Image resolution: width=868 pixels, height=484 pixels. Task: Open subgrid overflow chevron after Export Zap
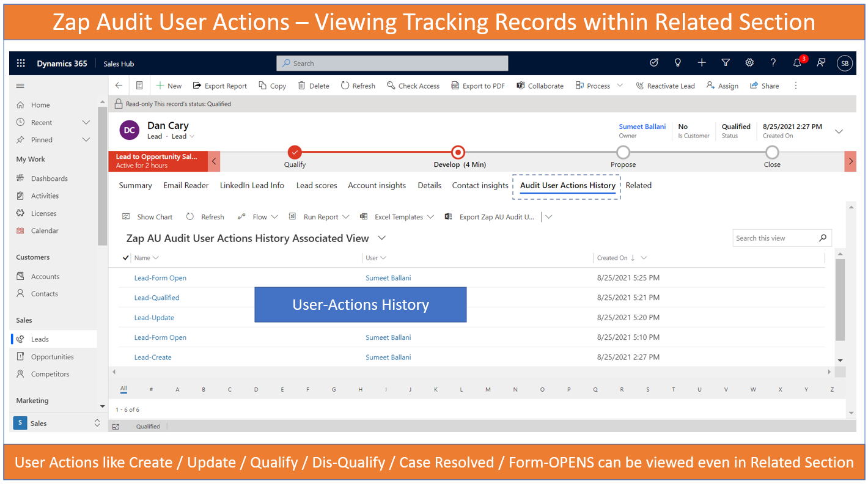[x=549, y=217]
